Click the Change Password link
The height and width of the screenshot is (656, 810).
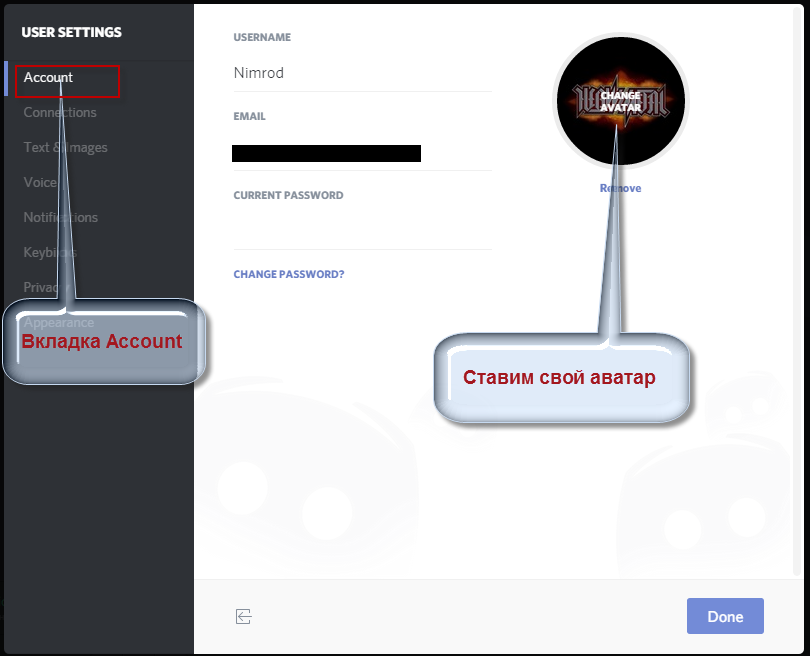289,274
